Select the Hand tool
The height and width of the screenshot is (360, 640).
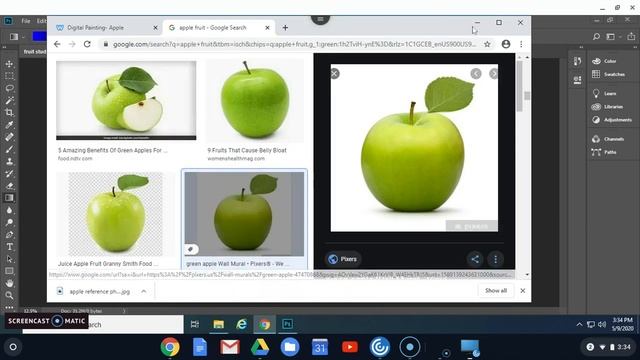9,283
